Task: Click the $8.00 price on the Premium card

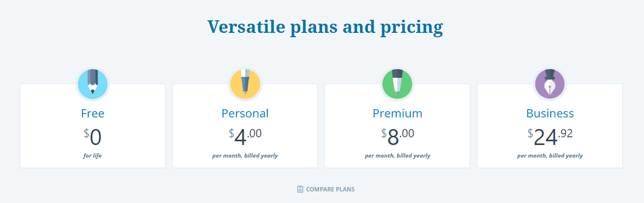Action: [397, 137]
